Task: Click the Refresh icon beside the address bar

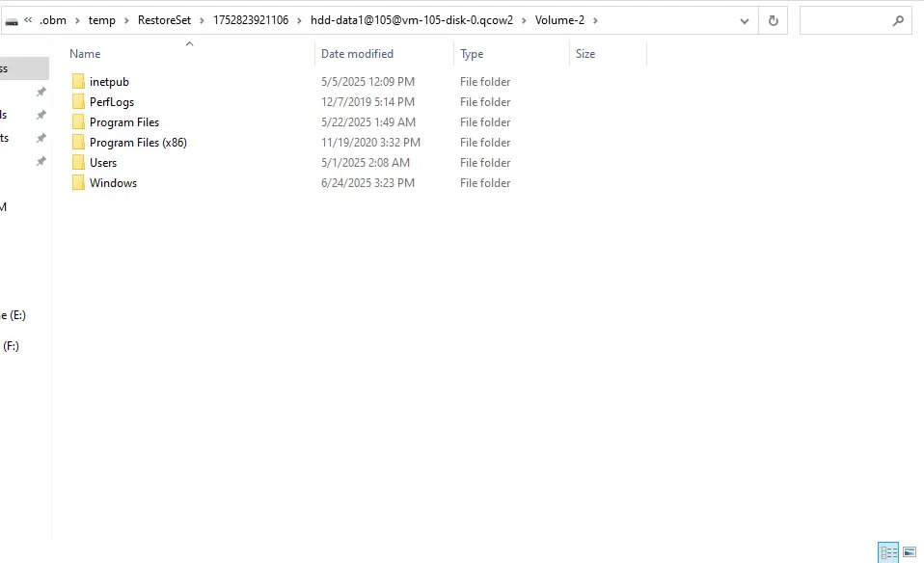Action: (x=773, y=19)
